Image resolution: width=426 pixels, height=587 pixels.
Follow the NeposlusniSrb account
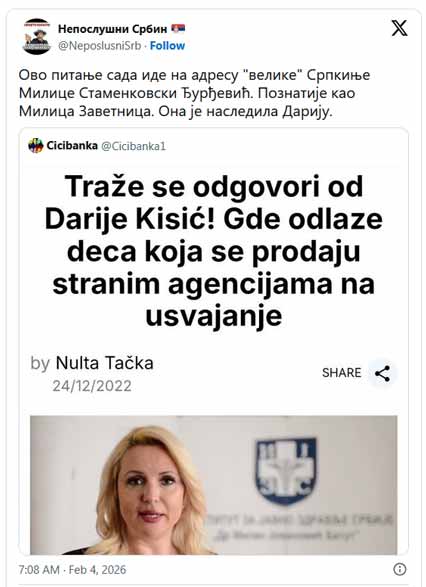[x=167, y=46]
